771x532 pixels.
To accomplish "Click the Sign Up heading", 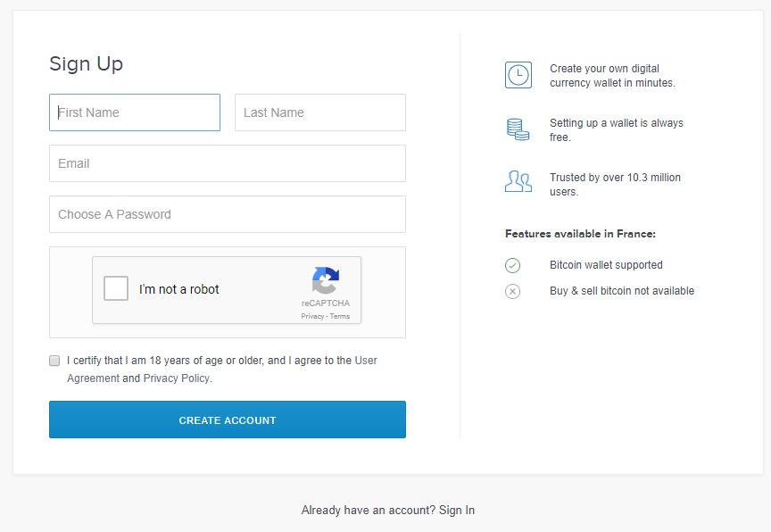I will pos(86,64).
